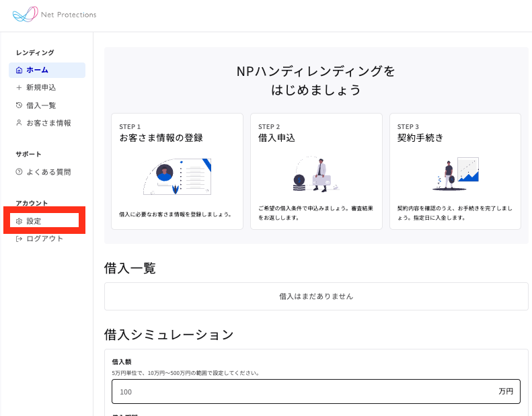Go to 借入一覧 page from sidebar
This screenshot has width=532, height=416.
[x=40, y=106]
